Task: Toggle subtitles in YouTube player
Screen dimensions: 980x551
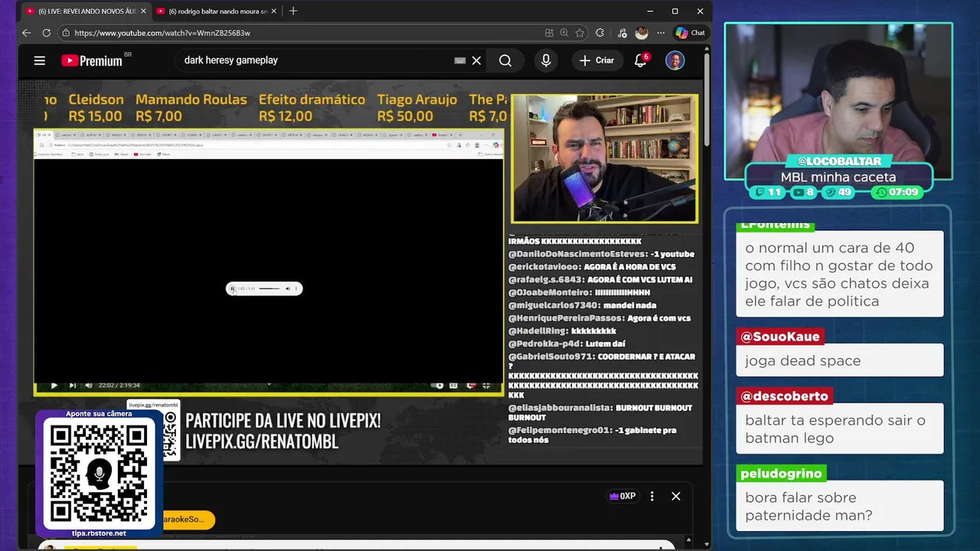Action: (x=453, y=385)
